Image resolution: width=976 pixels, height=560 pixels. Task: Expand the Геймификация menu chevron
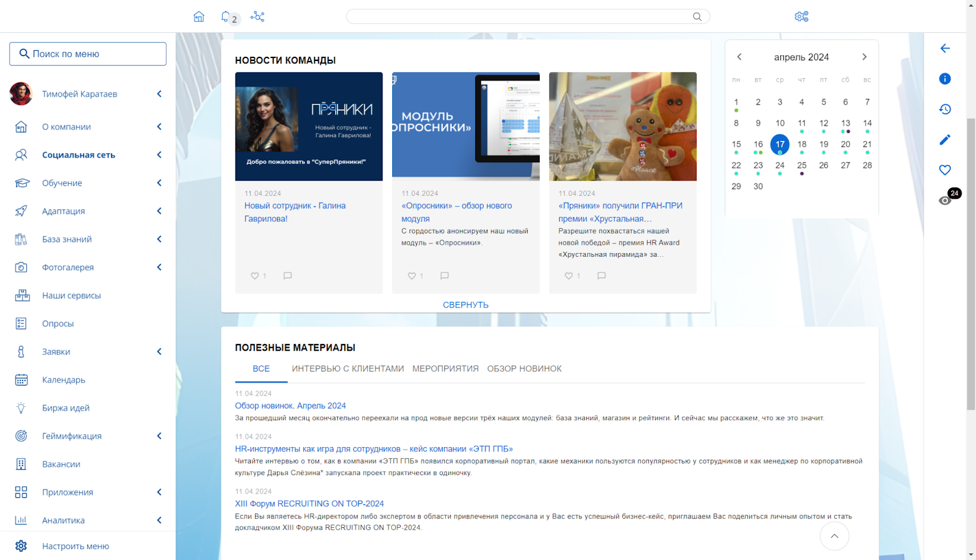(159, 436)
